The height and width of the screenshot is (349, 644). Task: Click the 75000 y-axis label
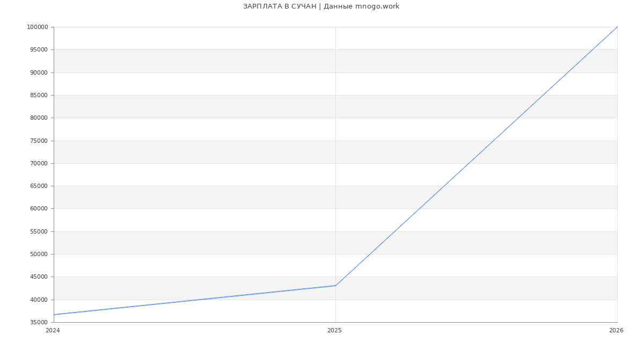click(39, 141)
